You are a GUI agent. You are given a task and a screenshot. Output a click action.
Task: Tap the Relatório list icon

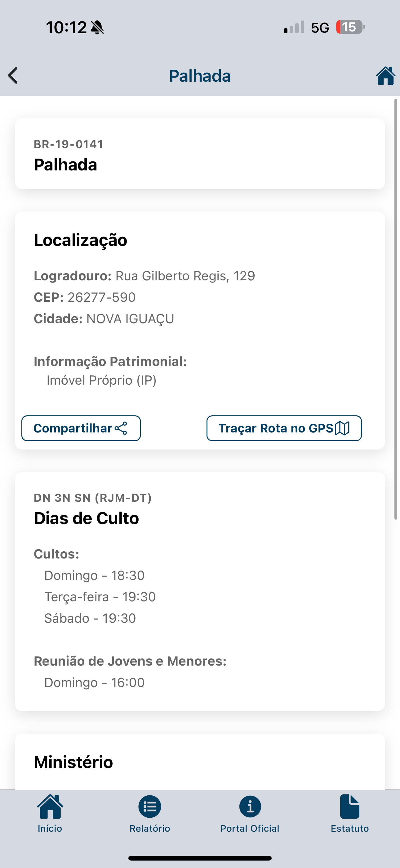pyautogui.click(x=150, y=806)
